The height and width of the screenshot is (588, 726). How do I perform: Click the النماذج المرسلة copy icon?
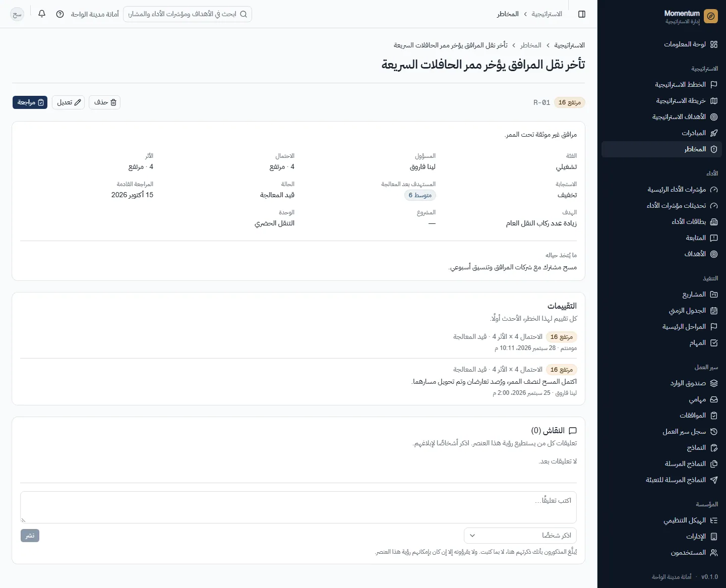[713, 464]
